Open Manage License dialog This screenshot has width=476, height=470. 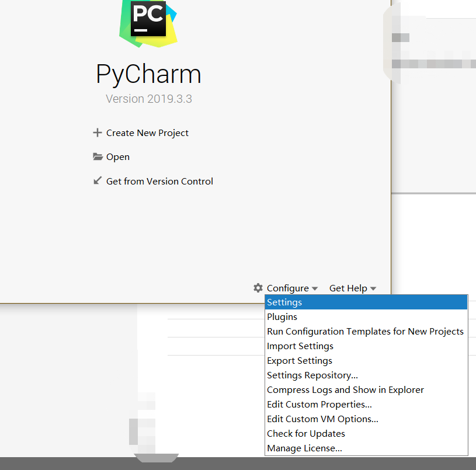coord(304,448)
